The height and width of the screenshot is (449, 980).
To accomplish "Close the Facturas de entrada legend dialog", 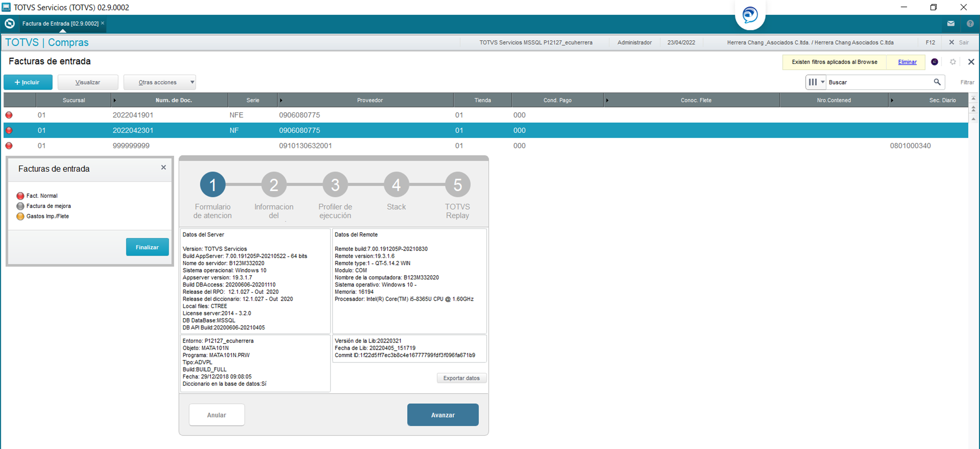I will (x=164, y=167).
